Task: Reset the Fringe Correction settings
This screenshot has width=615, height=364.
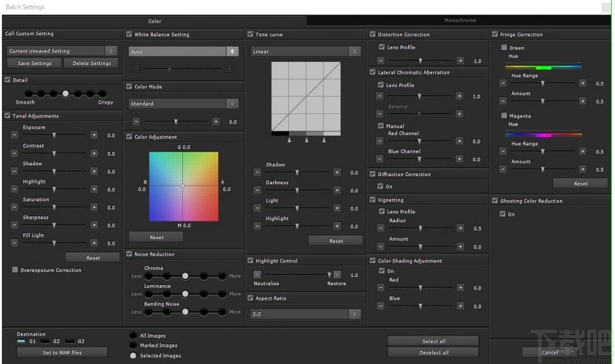Action: [x=580, y=184]
